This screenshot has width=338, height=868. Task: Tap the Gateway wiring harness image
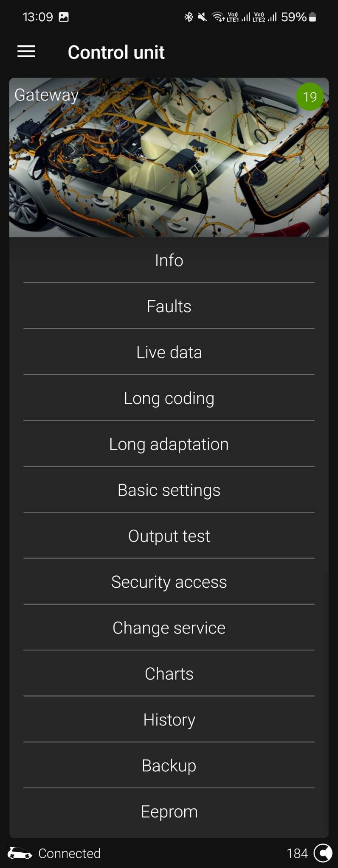tap(169, 161)
